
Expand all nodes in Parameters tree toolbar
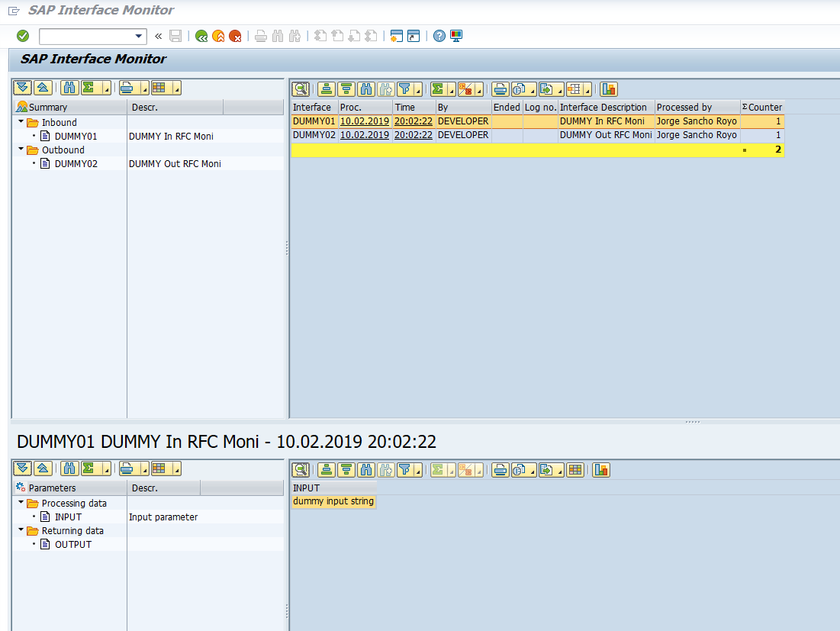point(22,468)
